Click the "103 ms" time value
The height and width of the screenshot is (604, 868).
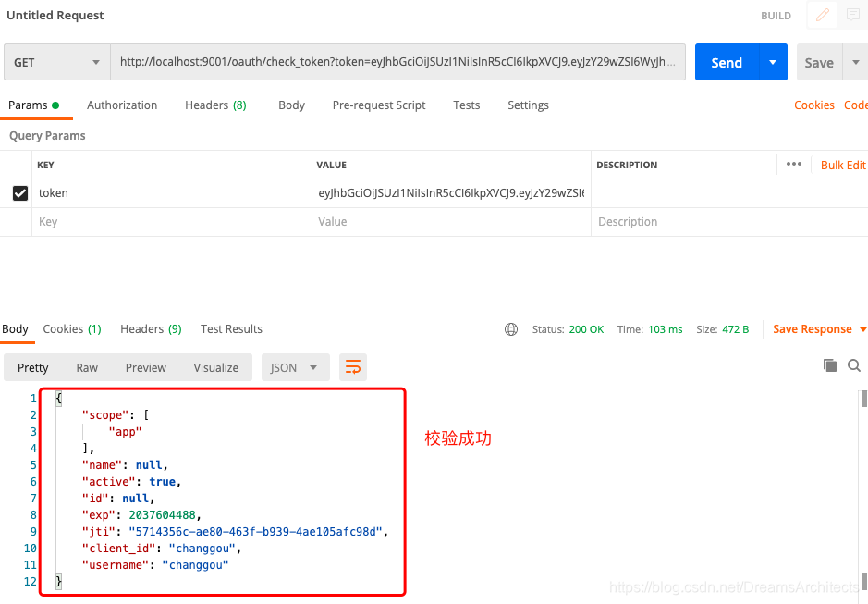[665, 329]
